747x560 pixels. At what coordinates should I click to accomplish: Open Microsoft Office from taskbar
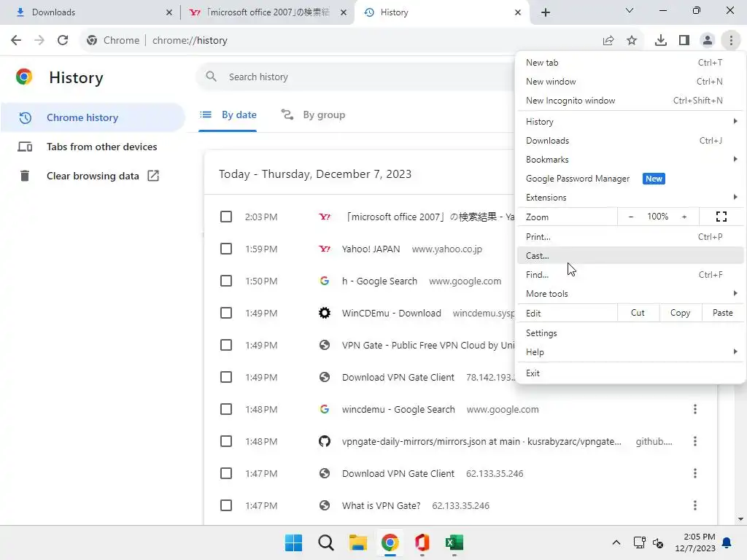coord(422,542)
